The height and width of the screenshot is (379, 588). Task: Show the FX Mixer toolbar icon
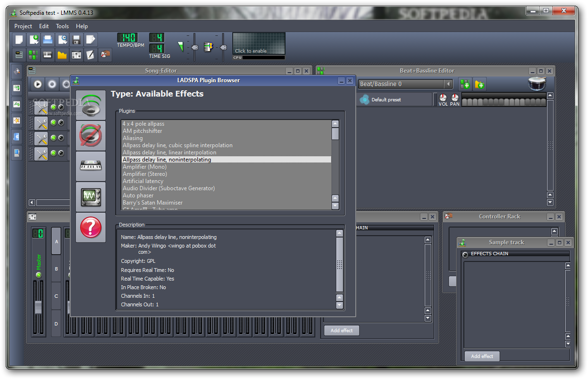(76, 55)
